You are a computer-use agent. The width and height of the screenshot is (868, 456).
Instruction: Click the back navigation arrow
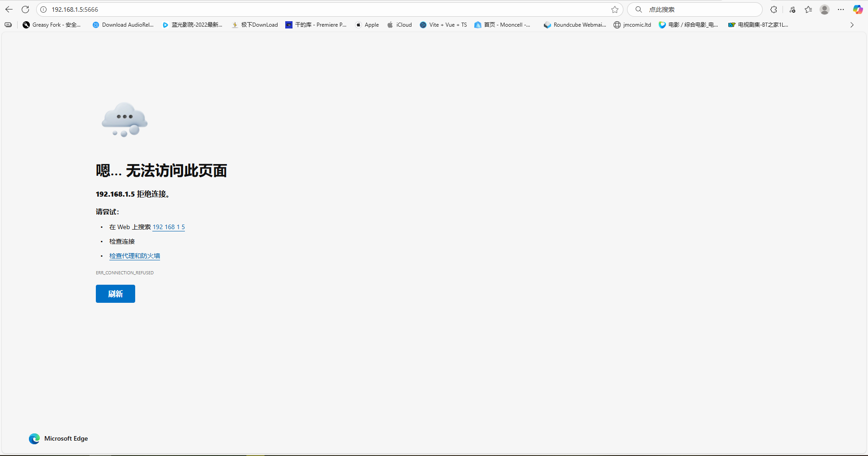click(x=9, y=9)
